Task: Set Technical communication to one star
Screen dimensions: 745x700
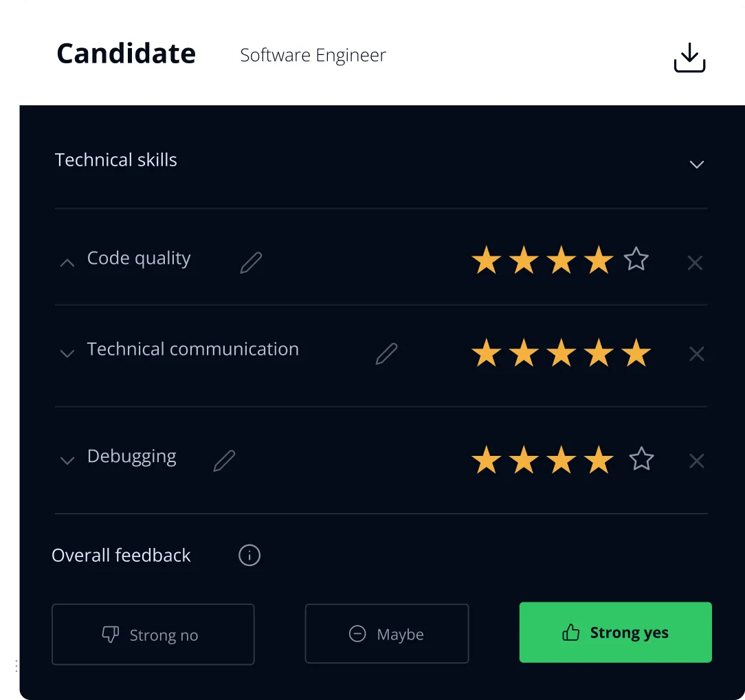Action: [487, 353]
